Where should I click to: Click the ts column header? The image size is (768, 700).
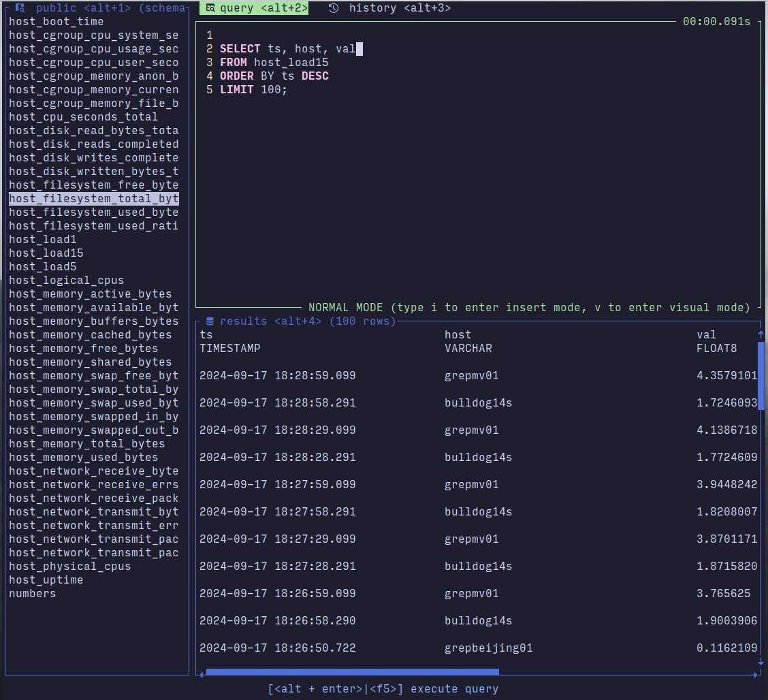(x=206, y=335)
